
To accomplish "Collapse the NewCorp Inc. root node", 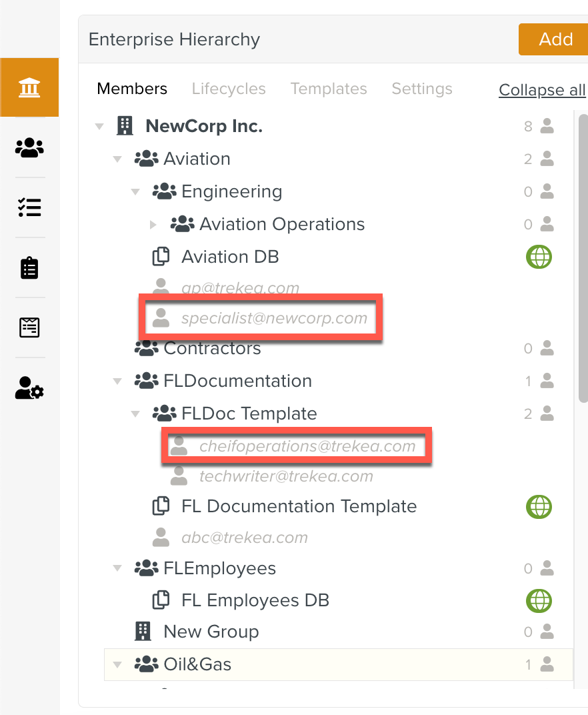I will click(100, 127).
